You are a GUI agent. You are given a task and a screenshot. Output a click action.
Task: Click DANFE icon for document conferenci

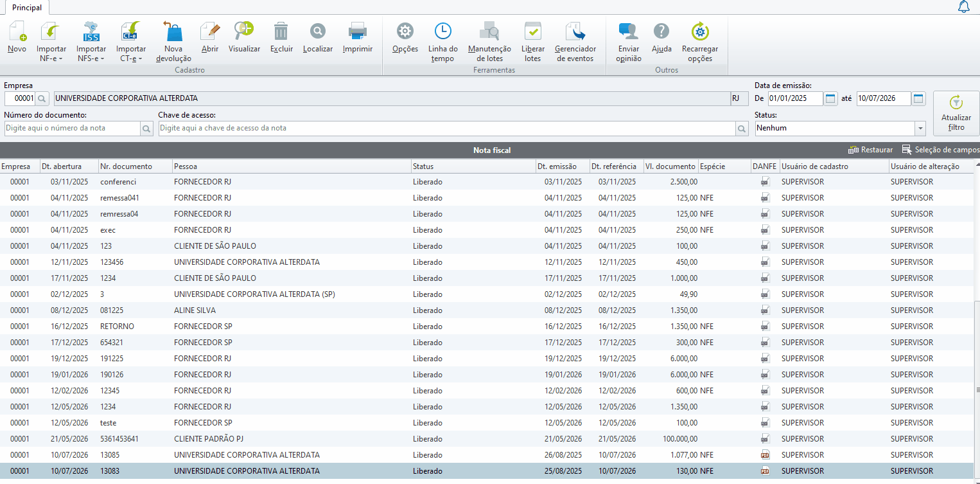point(765,182)
